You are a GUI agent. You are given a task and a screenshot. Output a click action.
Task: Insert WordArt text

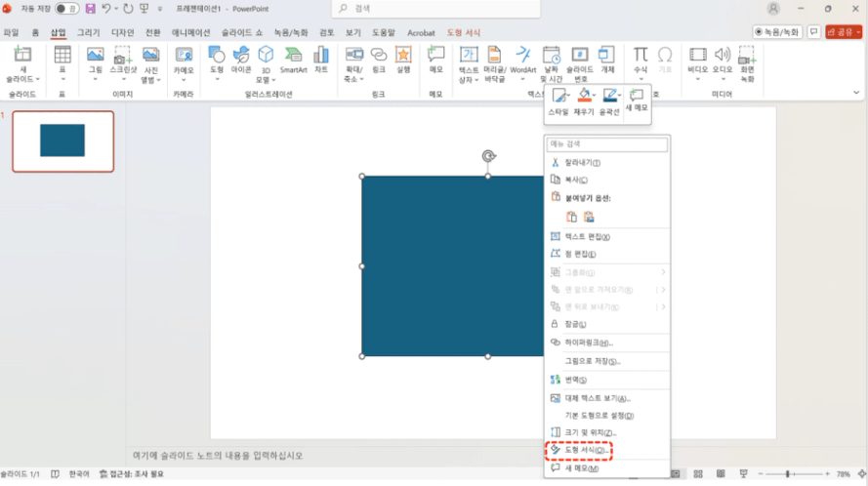(x=522, y=63)
